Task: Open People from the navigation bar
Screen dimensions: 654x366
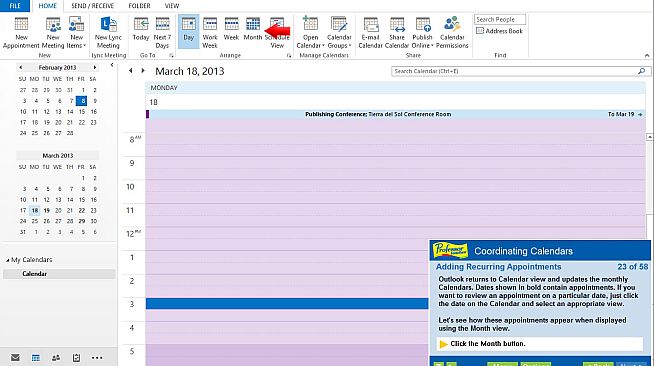Action: click(x=56, y=358)
